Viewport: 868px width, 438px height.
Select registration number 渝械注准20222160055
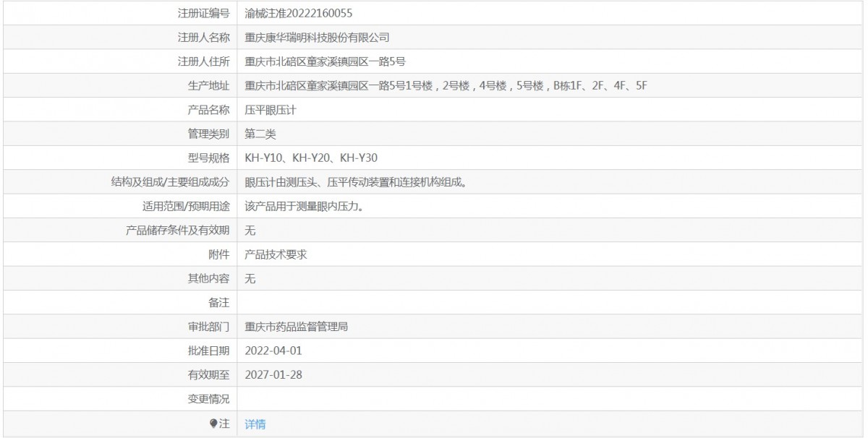[x=299, y=13]
